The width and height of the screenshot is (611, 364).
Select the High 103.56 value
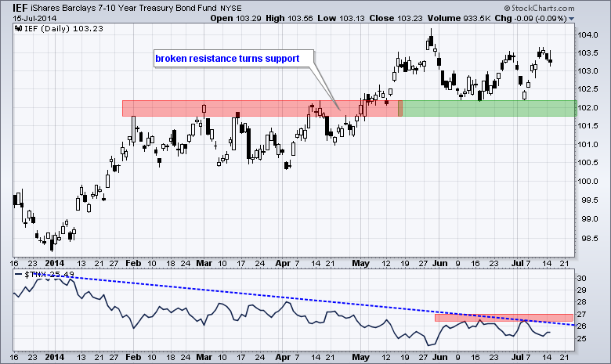point(289,18)
